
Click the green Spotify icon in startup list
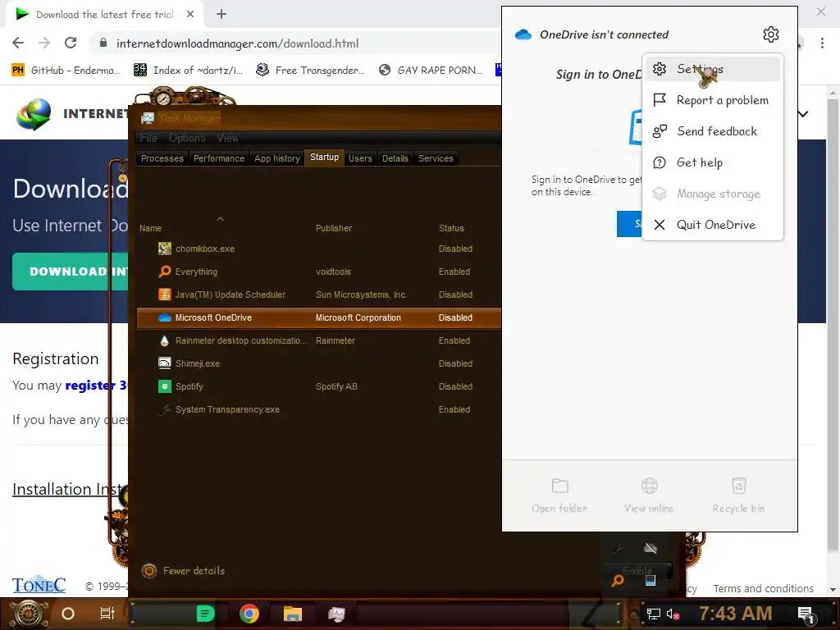click(164, 386)
